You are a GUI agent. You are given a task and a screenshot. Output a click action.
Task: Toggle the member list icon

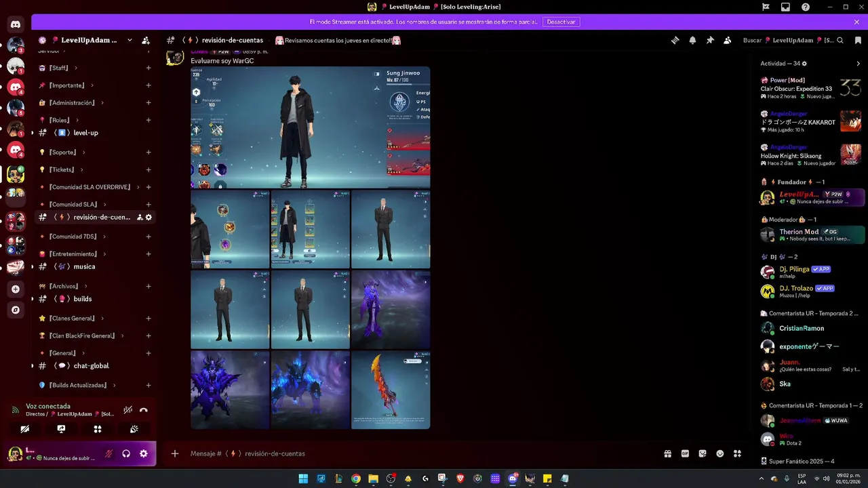click(x=728, y=40)
